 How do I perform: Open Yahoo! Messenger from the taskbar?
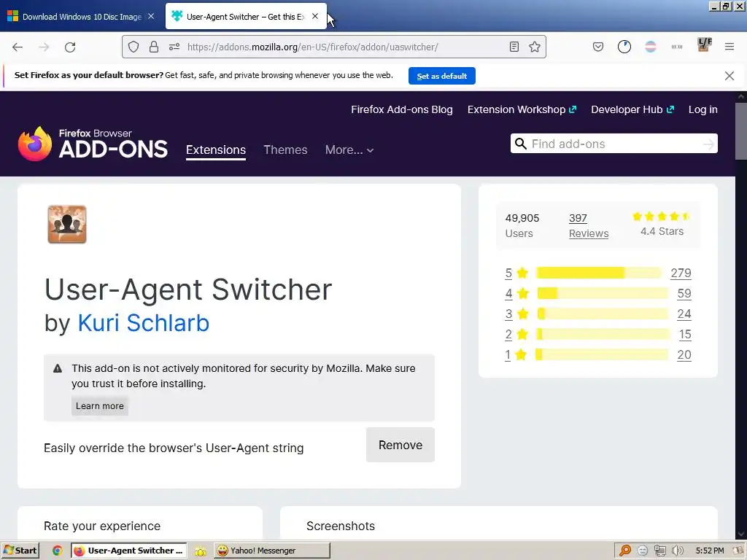(x=271, y=551)
